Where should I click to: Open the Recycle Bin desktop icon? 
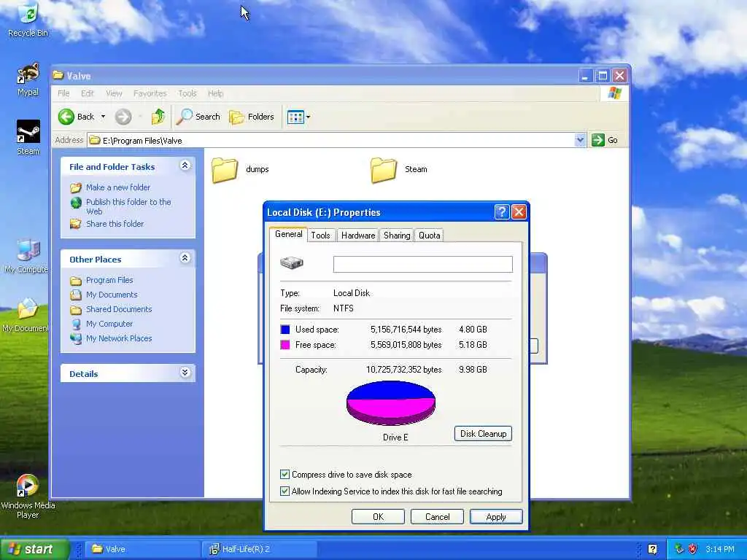pos(28,20)
